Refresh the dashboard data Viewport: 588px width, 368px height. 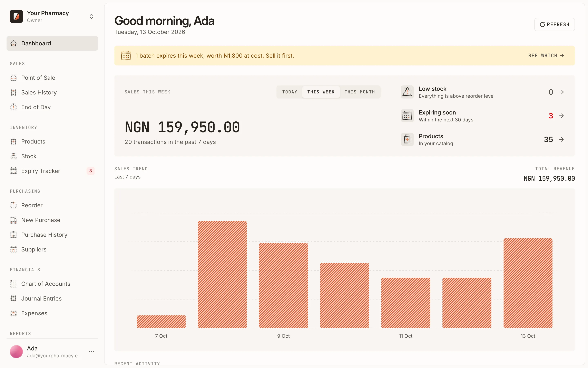click(555, 25)
